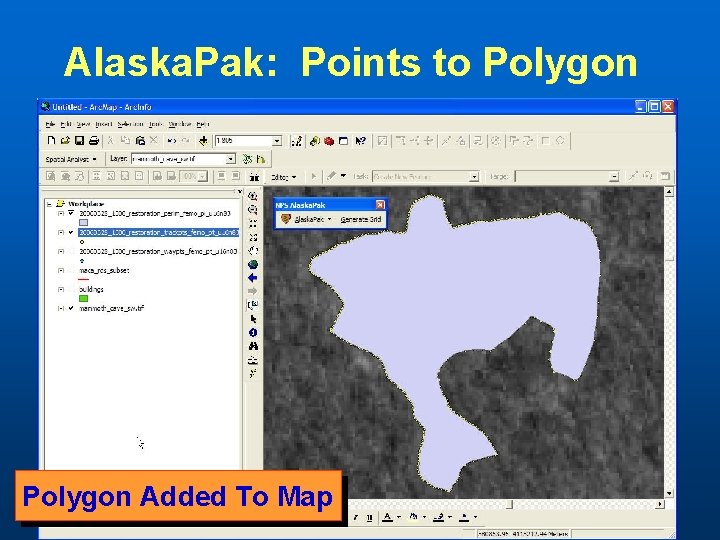Click the lavender polygon symbol swatch under restoration_perim
This screenshot has width=720, height=540.
(x=83, y=223)
